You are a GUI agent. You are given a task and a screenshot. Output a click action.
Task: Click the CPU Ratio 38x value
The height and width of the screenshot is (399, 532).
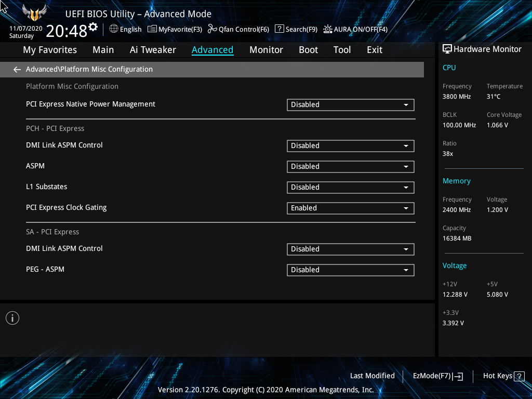click(x=448, y=154)
